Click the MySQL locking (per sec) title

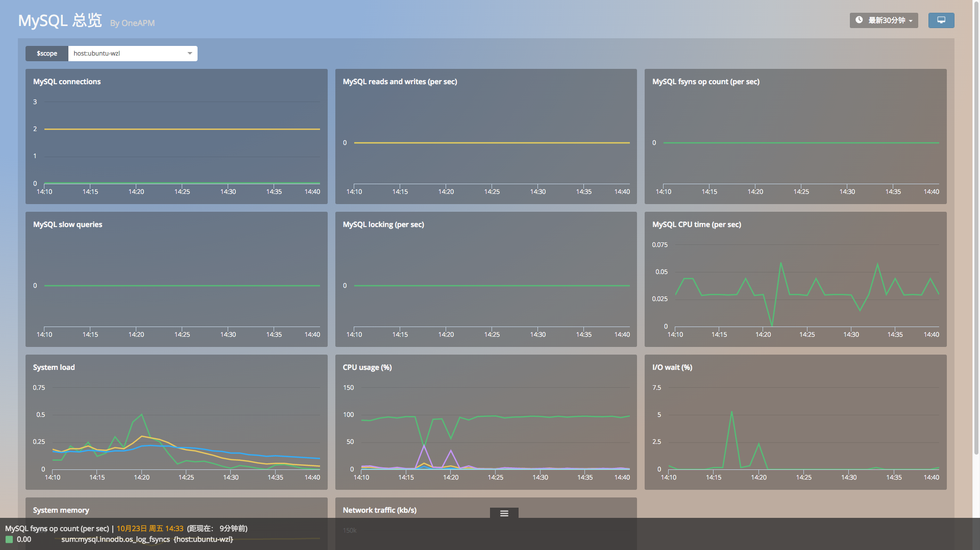383,224
